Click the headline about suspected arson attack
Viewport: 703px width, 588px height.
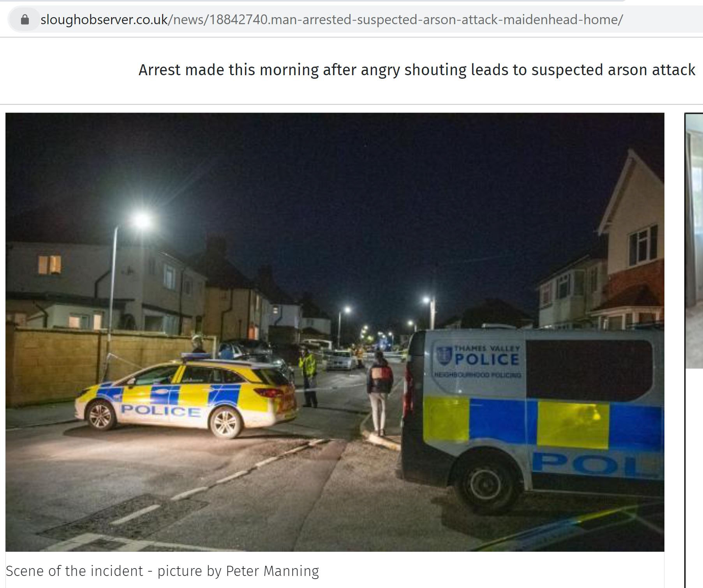click(x=417, y=70)
